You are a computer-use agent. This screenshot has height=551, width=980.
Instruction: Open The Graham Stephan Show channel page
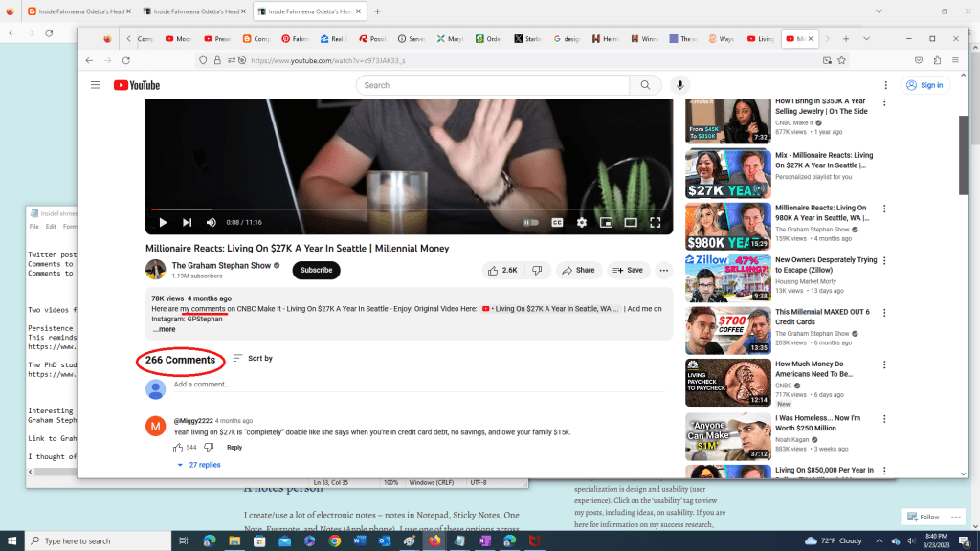click(x=222, y=265)
